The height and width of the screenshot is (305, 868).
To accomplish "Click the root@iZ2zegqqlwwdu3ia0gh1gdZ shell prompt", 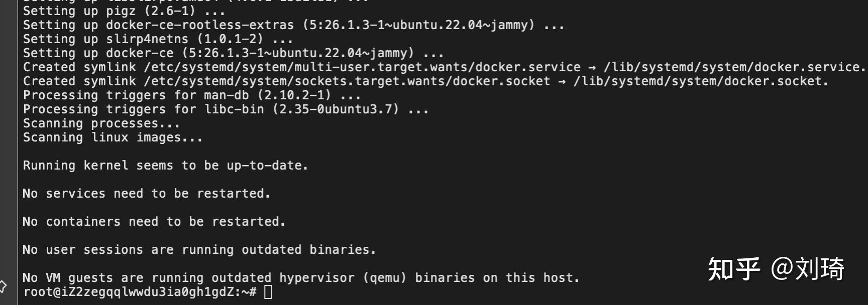I will point(140,292).
